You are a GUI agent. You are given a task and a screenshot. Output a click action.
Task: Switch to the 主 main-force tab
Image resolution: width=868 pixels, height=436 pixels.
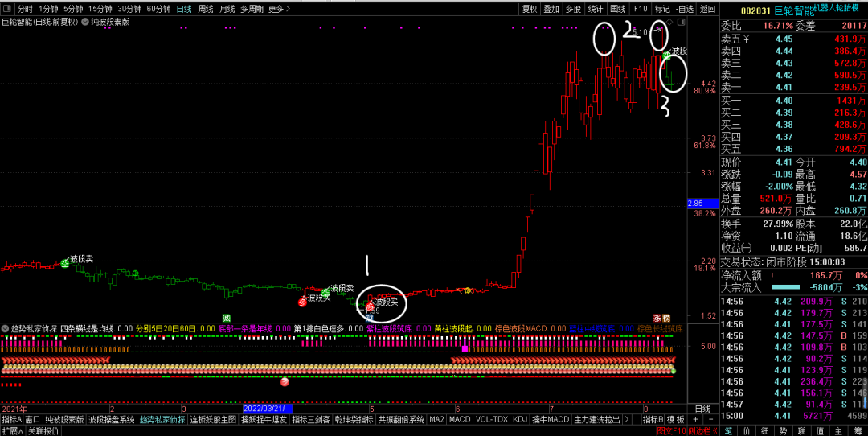tap(838, 430)
